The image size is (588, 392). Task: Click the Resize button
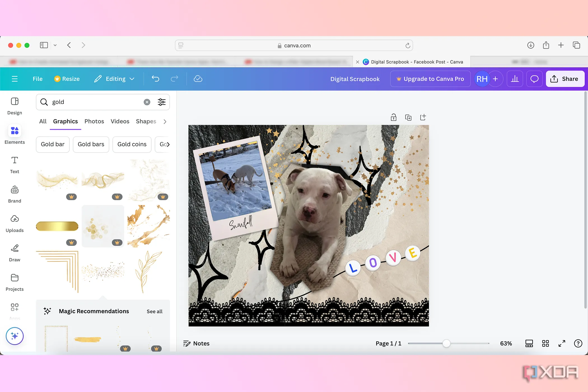pyautogui.click(x=67, y=79)
